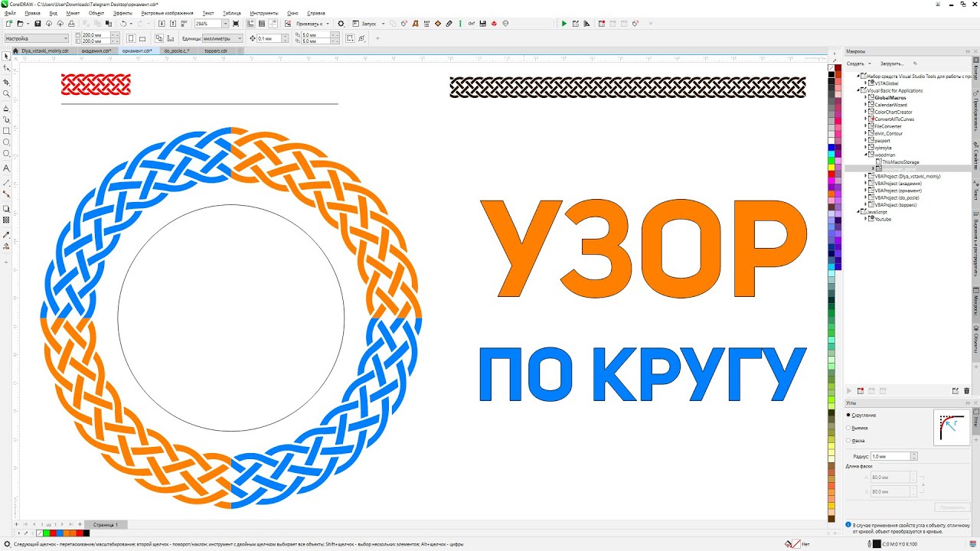Open the Эффекты menu

[122, 13]
